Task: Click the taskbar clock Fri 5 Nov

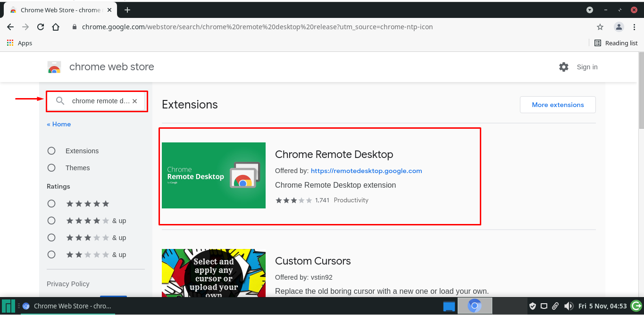Action: click(602, 306)
